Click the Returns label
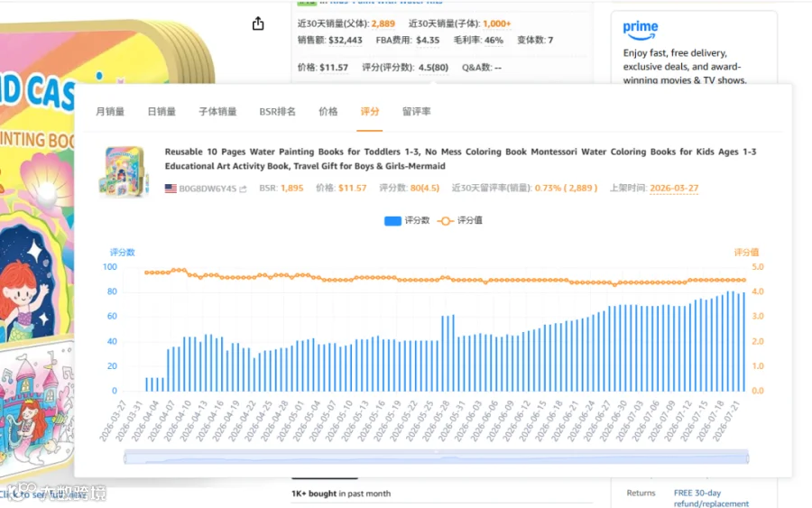This screenshot has height=508, width=812. pyautogui.click(x=641, y=493)
